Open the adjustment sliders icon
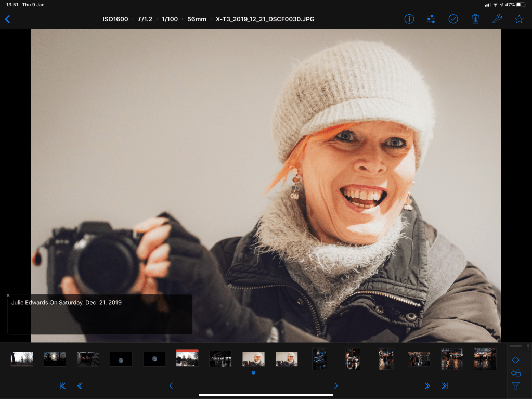The height and width of the screenshot is (399, 532). click(431, 19)
